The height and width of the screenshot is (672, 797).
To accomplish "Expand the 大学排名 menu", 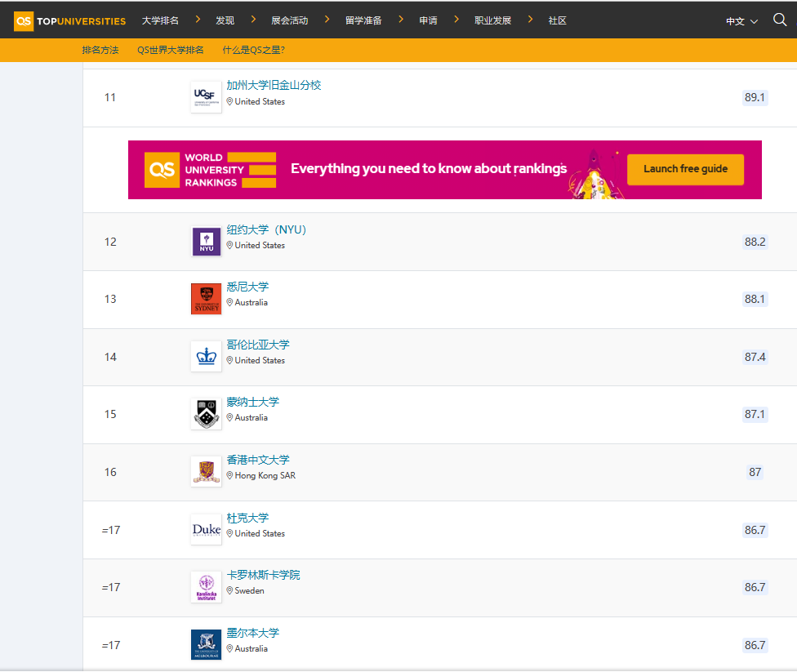I will click(160, 20).
